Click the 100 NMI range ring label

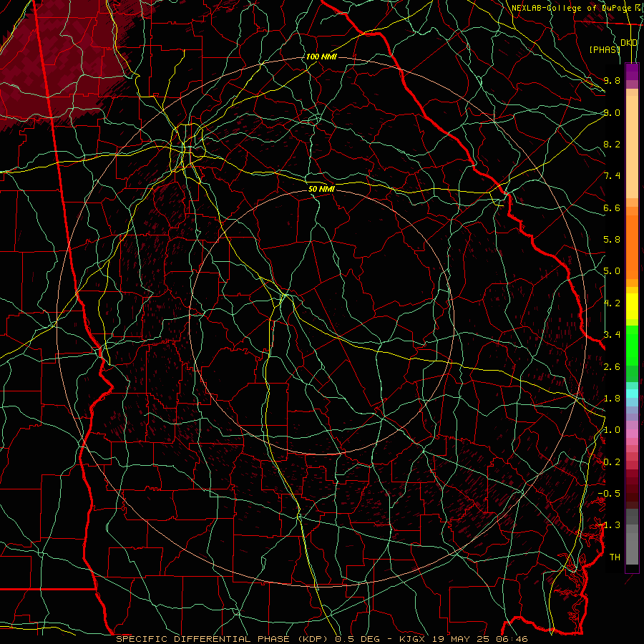tap(321, 57)
